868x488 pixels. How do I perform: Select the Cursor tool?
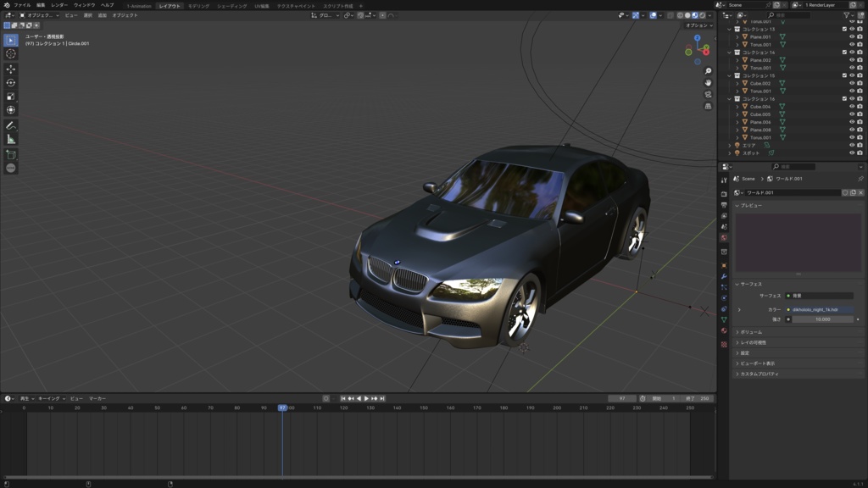[10, 53]
